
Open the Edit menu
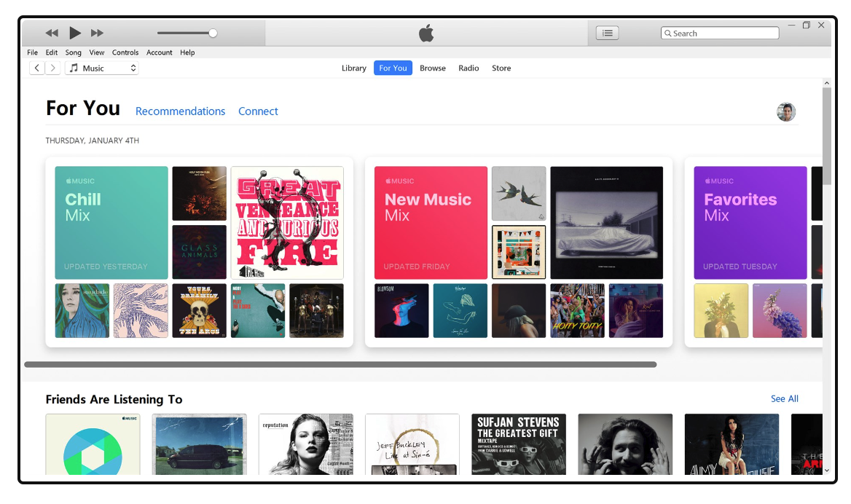click(52, 52)
